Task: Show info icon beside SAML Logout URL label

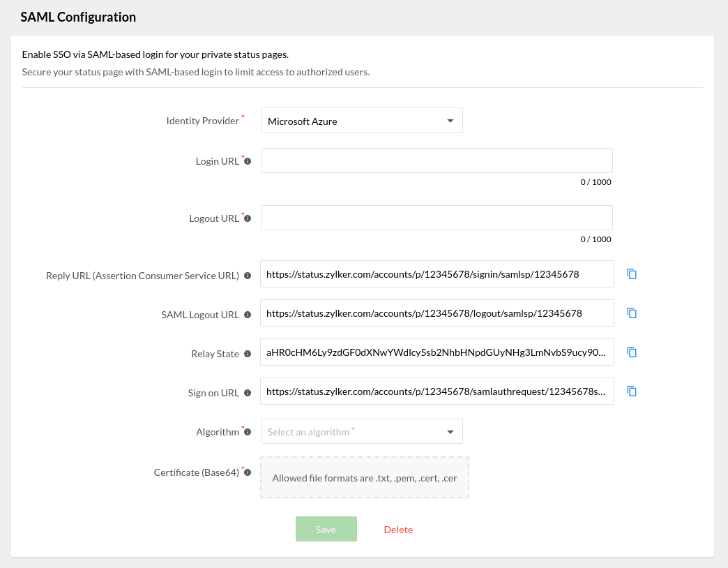Action: (x=248, y=315)
